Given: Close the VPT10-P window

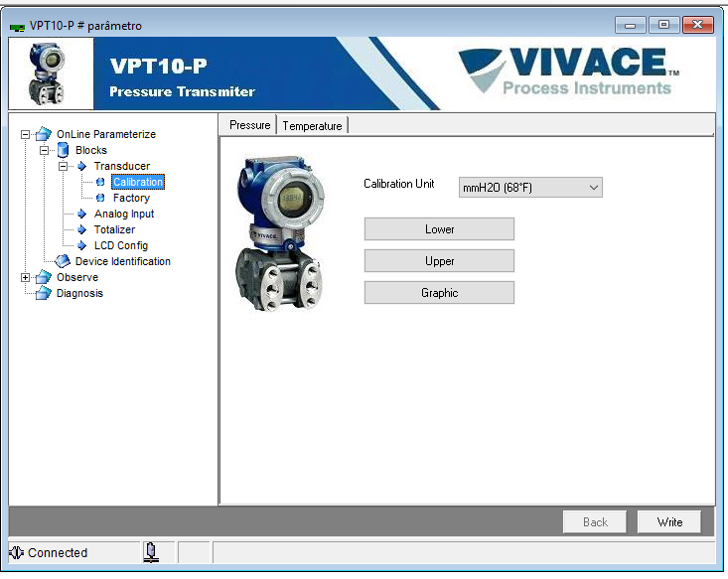Looking at the screenshot, I should (x=698, y=25).
